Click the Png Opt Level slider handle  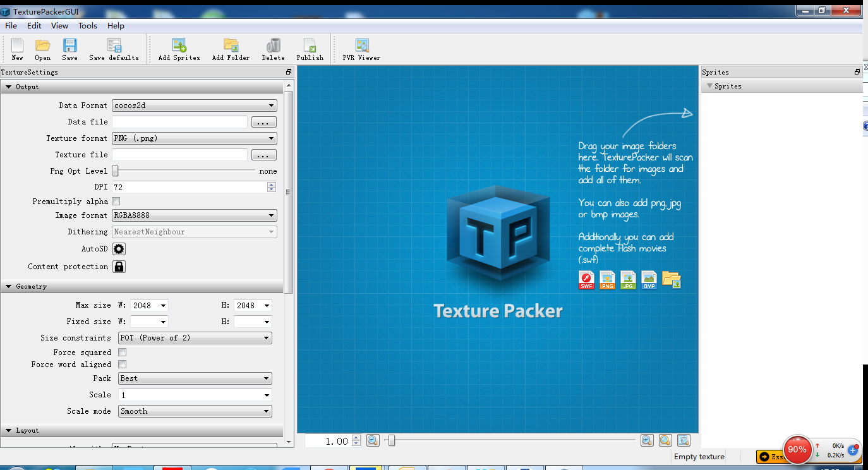pos(115,171)
